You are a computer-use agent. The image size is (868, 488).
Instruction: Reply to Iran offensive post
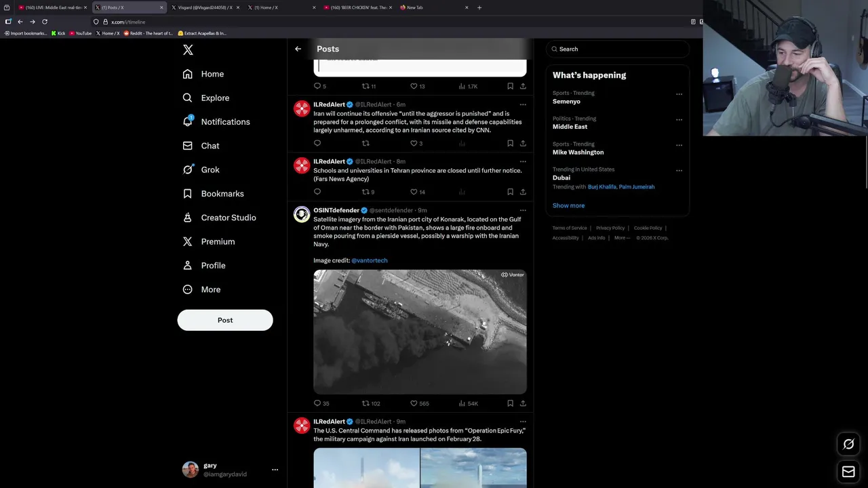317,143
